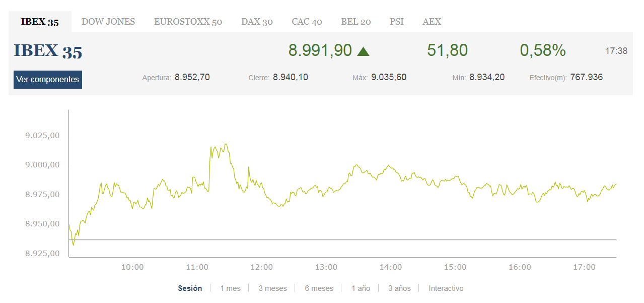Switch to the DOW JONES tab
The height and width of the screenshot is (303, 644).
coord(108,22)
